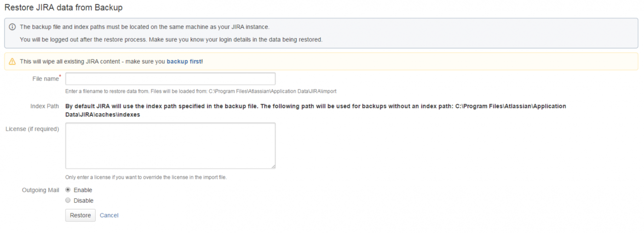Click the info icon in the blue notice
The height and width of the screenshot is (233, 644).
12,27
